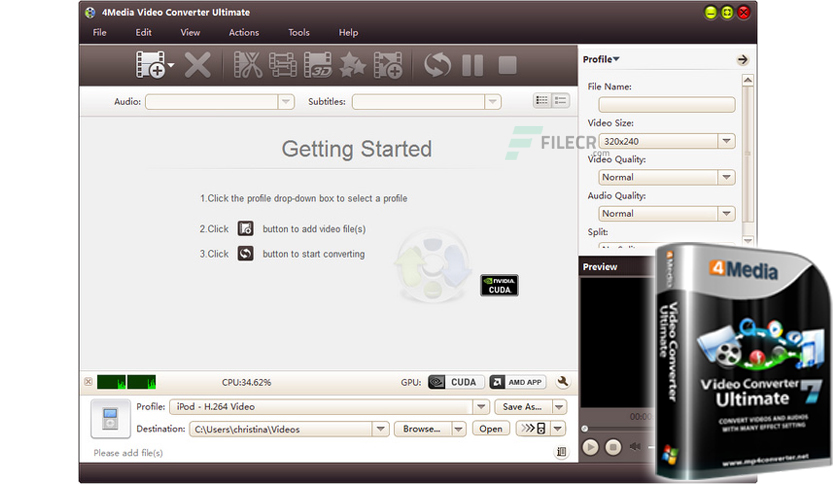Open the Actions menu
Screen dimensions: 836x484
click(x=244, y=33)
